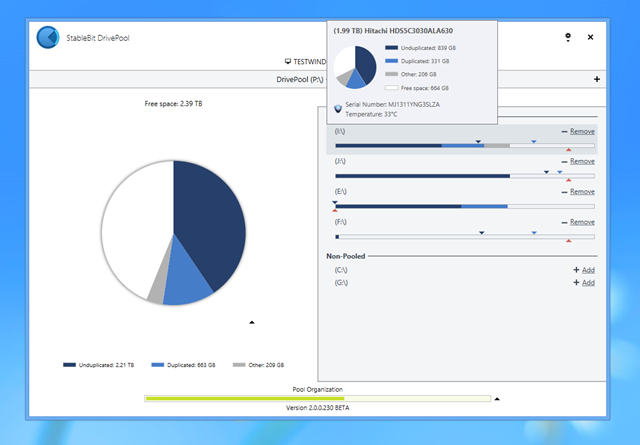Remove drive (E:\) from the pool

point(582,191)
